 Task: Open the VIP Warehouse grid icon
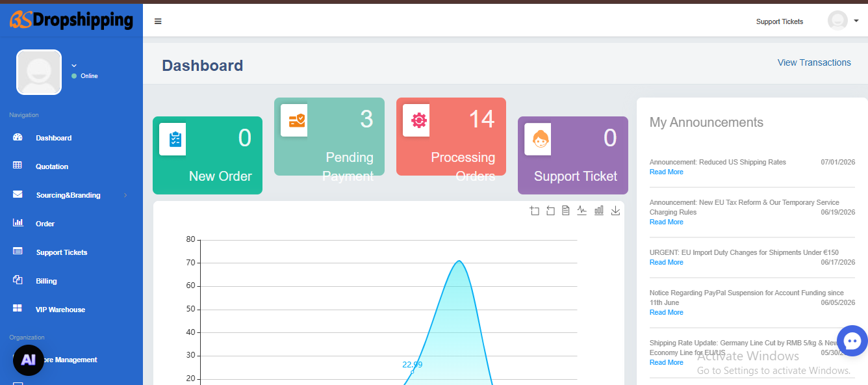18,308
